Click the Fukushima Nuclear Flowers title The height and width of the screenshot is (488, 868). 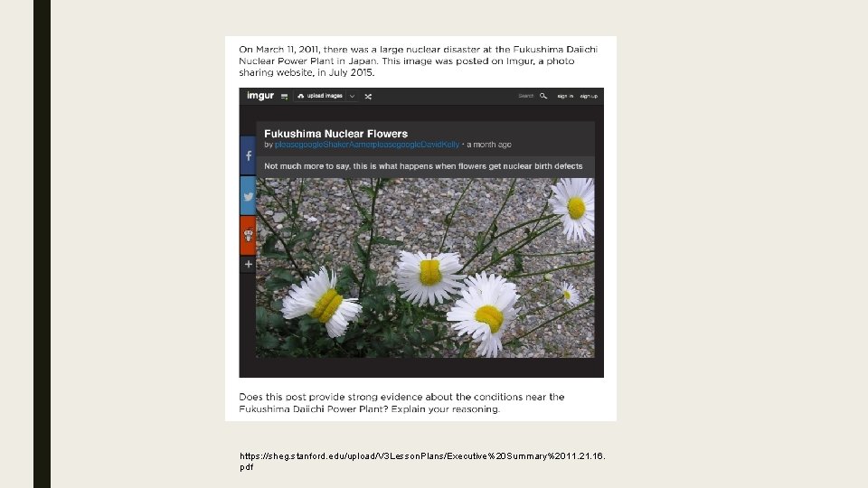[335, 134]
